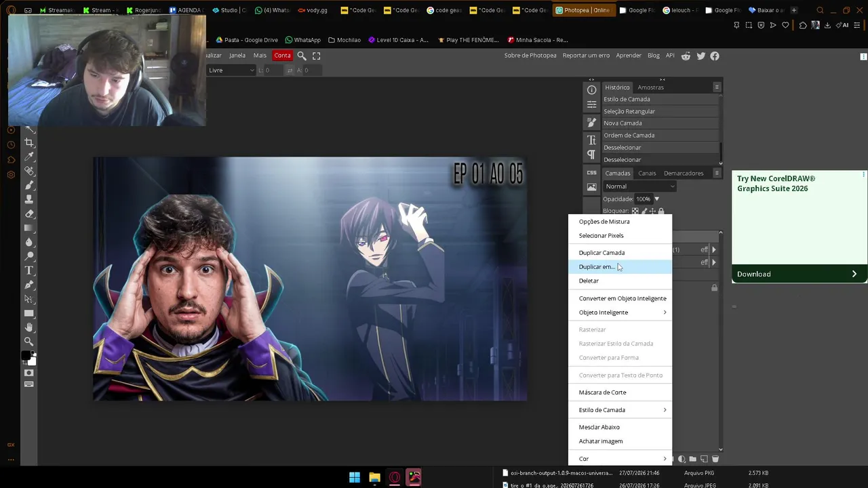Open Photopea's Twitter page
The width and height of the screenshot is (868, 488).
point(701,56)
